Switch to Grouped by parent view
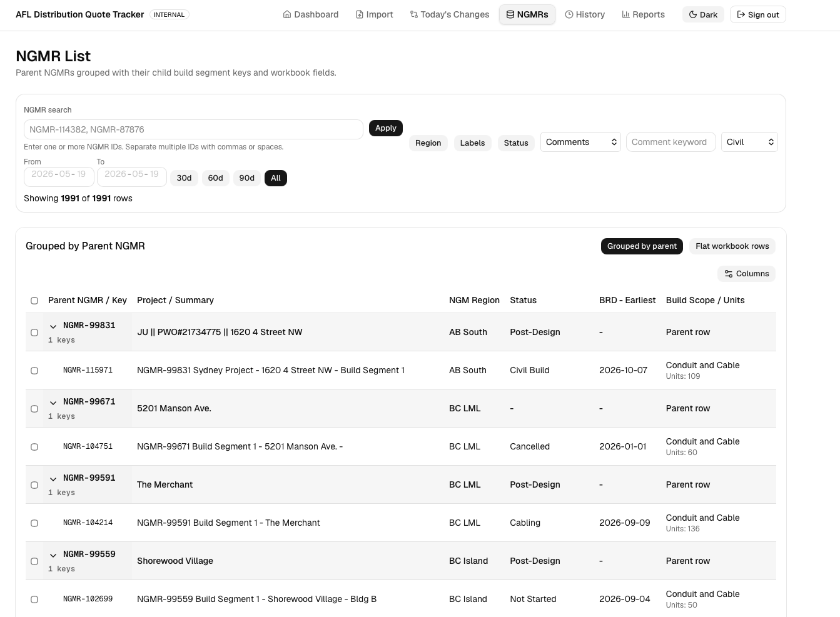840x617 pixels. pyautogui.click(x=642, y=246)
